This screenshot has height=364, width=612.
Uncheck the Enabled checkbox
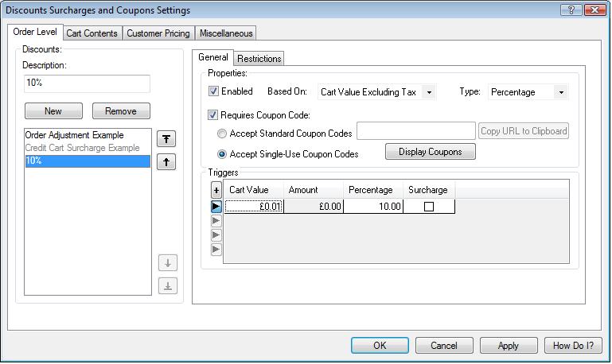214,91
